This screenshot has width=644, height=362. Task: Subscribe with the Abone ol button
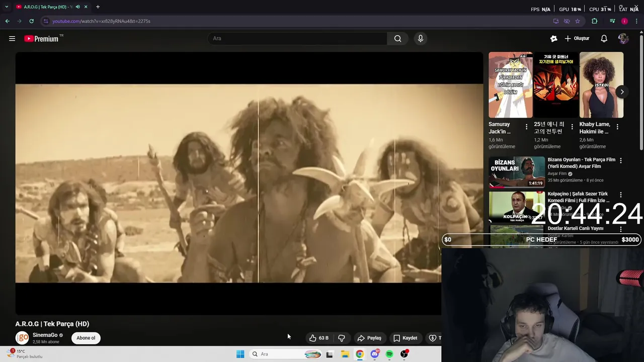86,338
